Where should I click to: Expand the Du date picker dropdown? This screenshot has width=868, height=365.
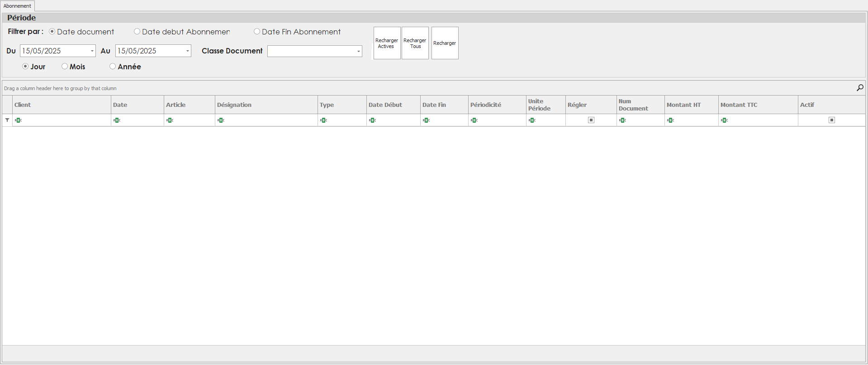pyautogui.click(x=92, y=51)
